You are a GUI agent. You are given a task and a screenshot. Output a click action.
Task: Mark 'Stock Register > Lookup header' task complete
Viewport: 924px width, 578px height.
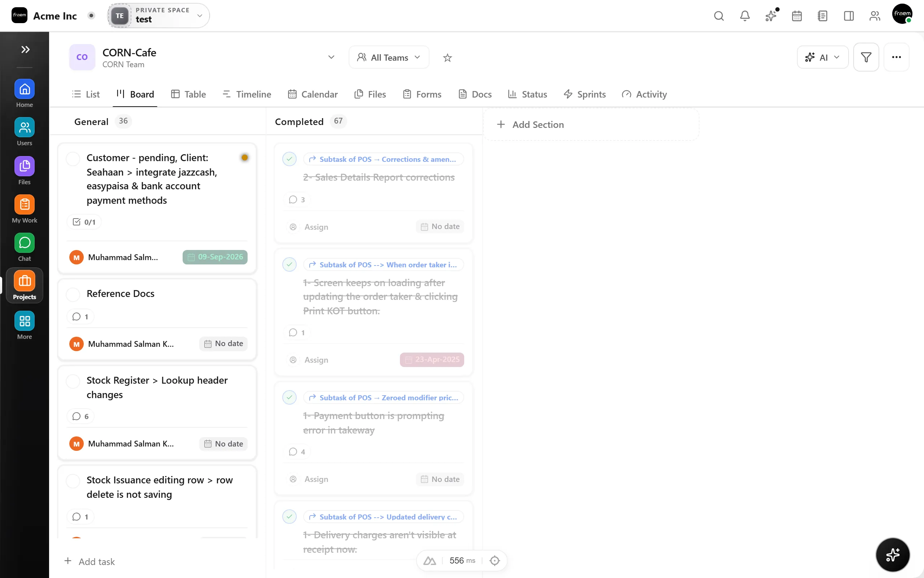(x=73, y=381)
